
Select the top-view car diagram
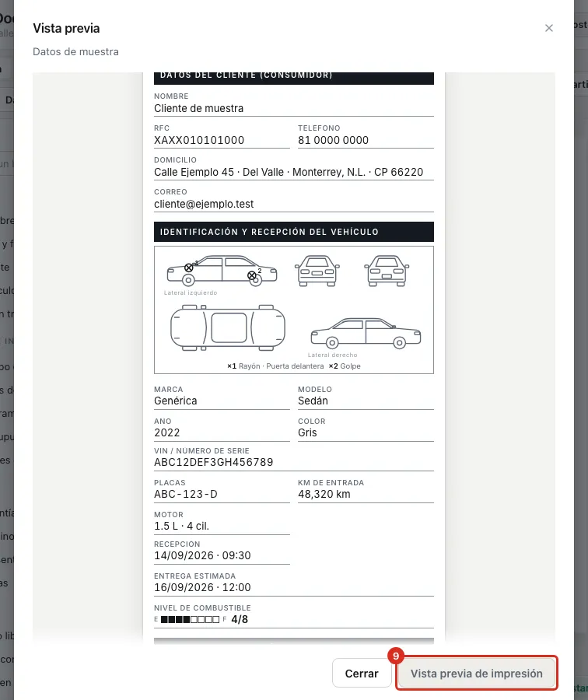click(x=228, y=327)
